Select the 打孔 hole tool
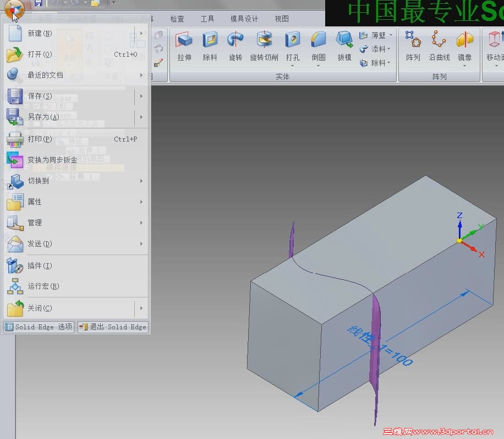The width and height of the screenshot is (504, 439). point(293,46)
